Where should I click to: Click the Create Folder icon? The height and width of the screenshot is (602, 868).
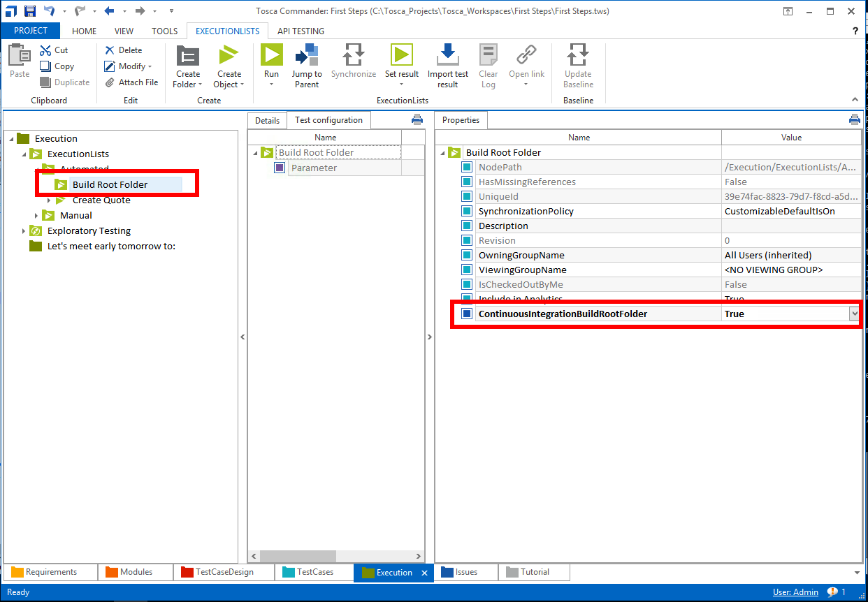coord(187,57)
